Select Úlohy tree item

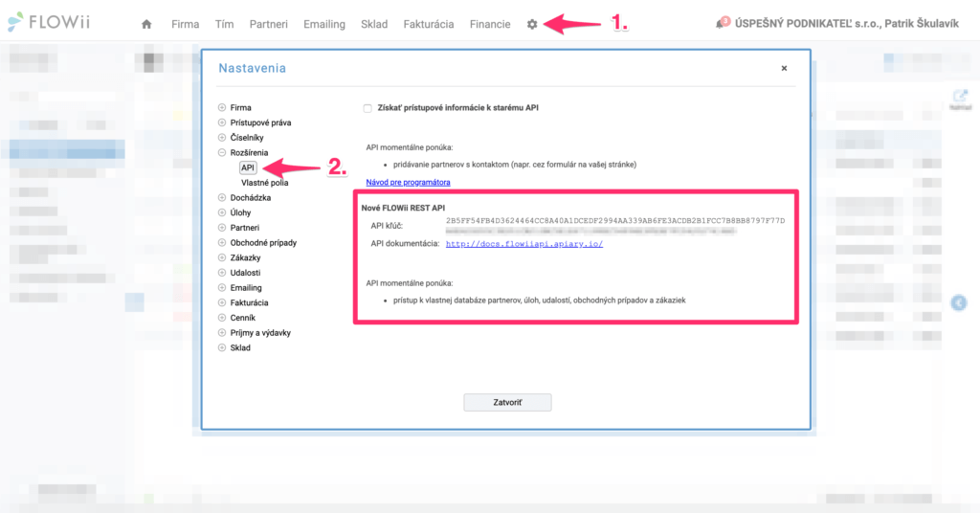click(240, 212)
